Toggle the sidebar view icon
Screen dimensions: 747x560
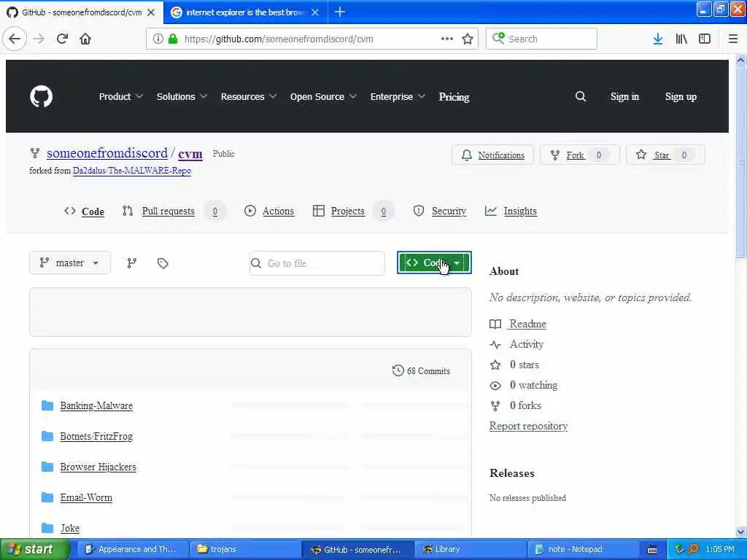(x=705, y=39)
